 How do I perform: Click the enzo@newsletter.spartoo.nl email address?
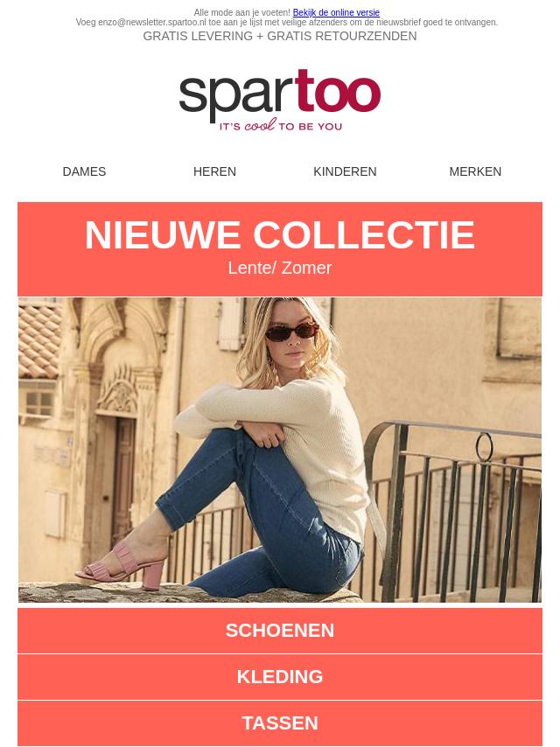(152, 23)
